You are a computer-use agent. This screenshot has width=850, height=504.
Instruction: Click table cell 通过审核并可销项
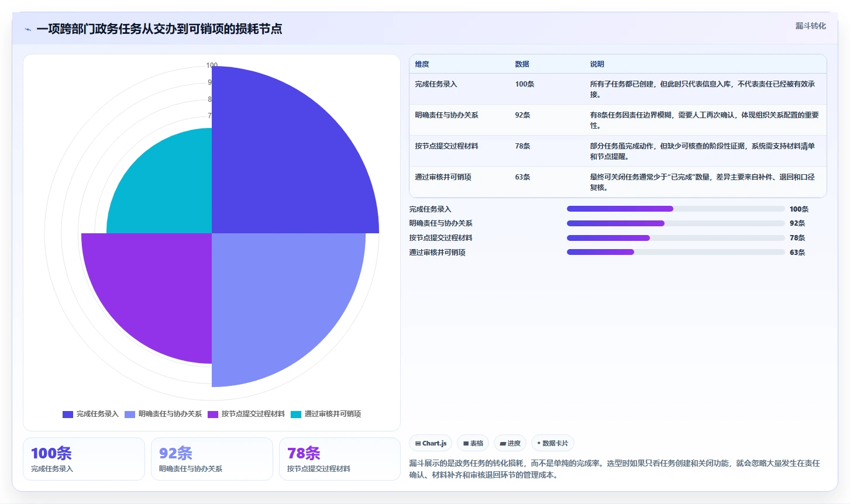coord(443,177)
